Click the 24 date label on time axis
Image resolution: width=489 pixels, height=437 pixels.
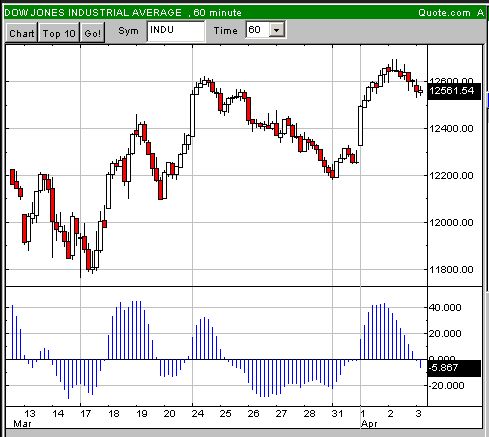(x=198, y=414)
